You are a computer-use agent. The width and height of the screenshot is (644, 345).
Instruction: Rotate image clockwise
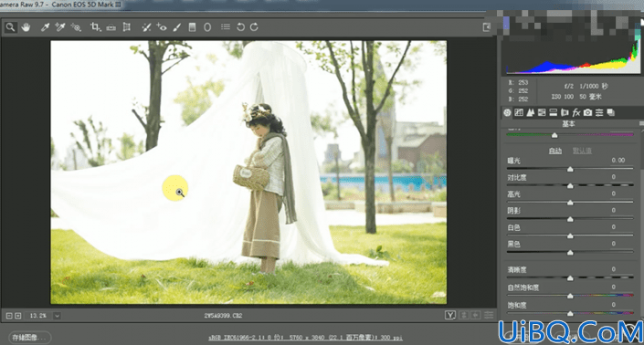(x=254, y=27)
